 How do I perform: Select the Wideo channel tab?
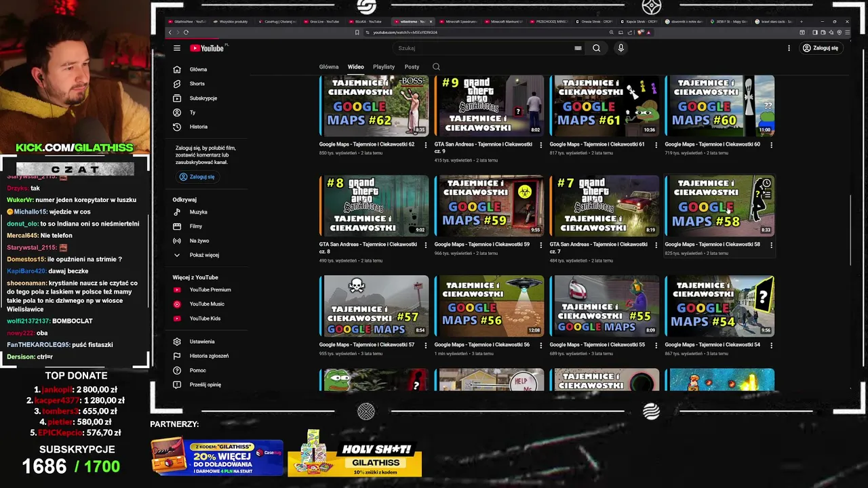(356, 66)
